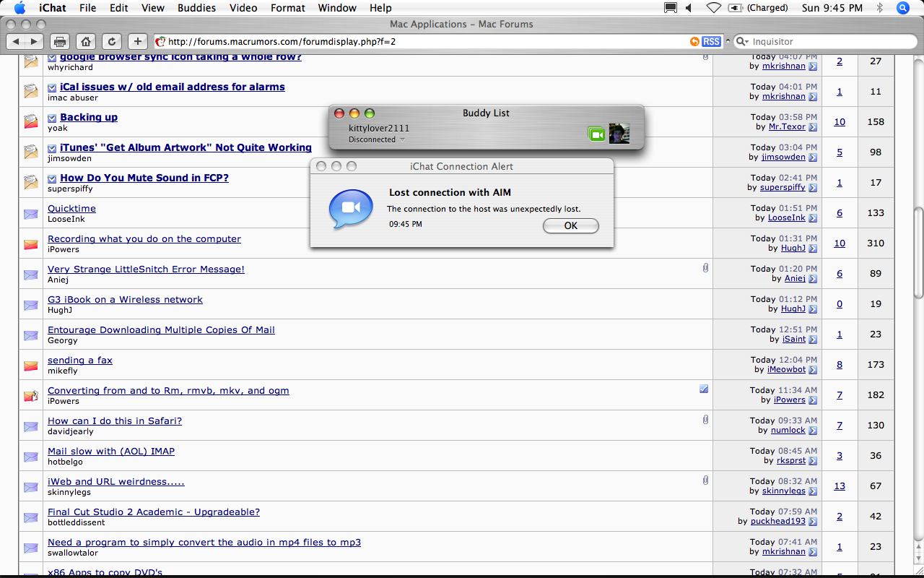The width and height of the screenshot is (924, 578).
Task: Open the Window menu
Action: click(337, 8)
